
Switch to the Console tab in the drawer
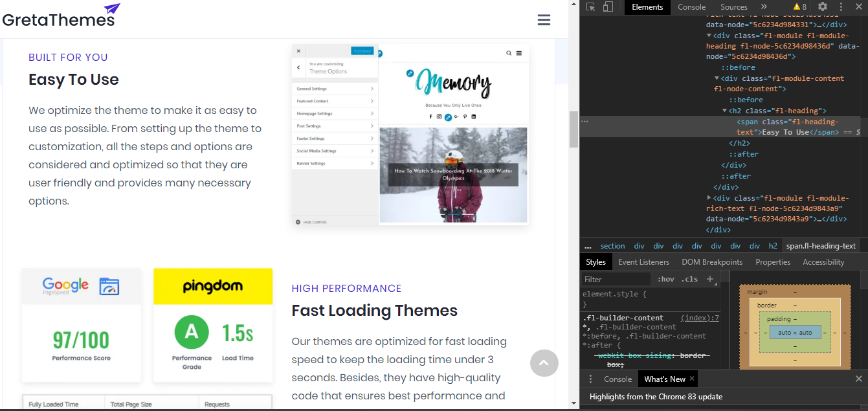[x=618, y=379]
